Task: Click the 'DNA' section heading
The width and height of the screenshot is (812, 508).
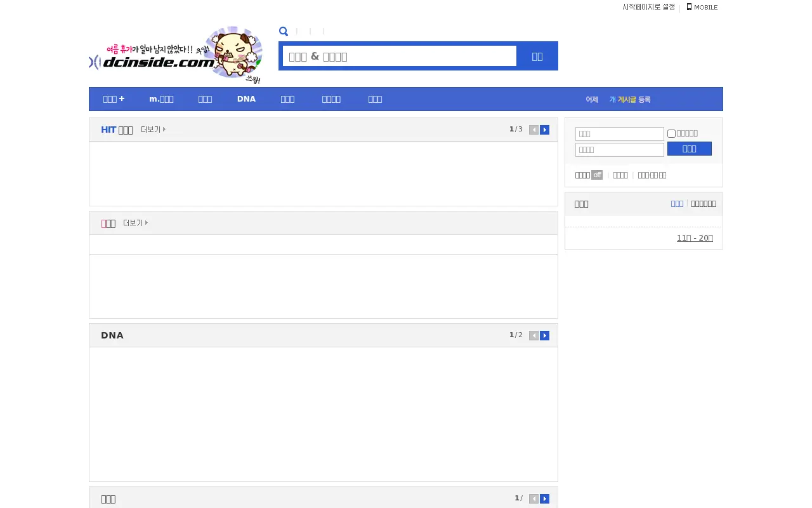Action: (112, 335)
